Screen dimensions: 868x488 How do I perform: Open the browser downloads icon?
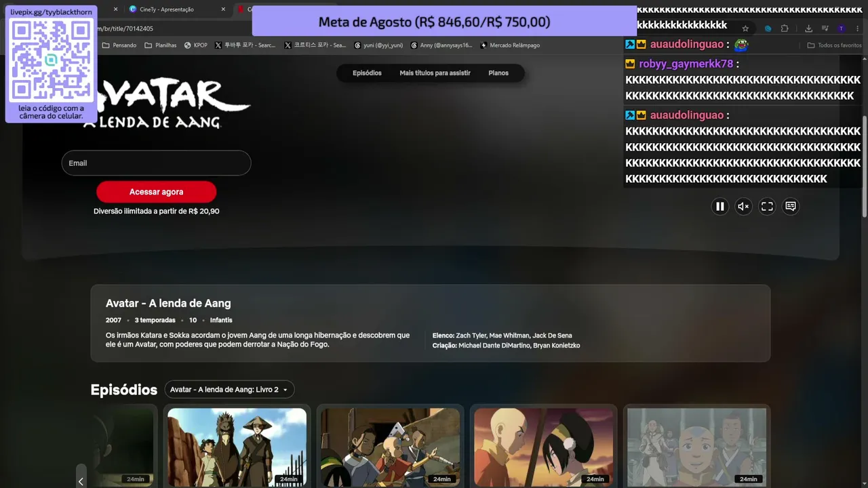[x=808, y=28]
